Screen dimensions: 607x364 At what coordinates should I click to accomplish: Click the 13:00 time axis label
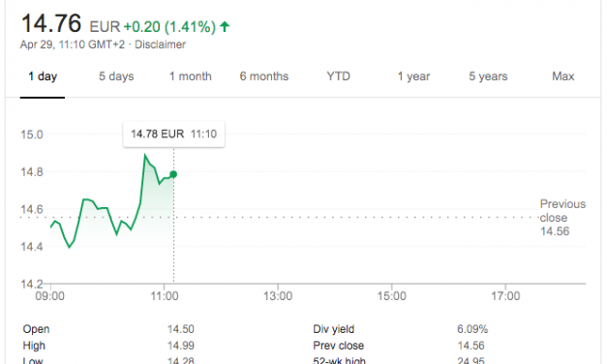[278, 296]
